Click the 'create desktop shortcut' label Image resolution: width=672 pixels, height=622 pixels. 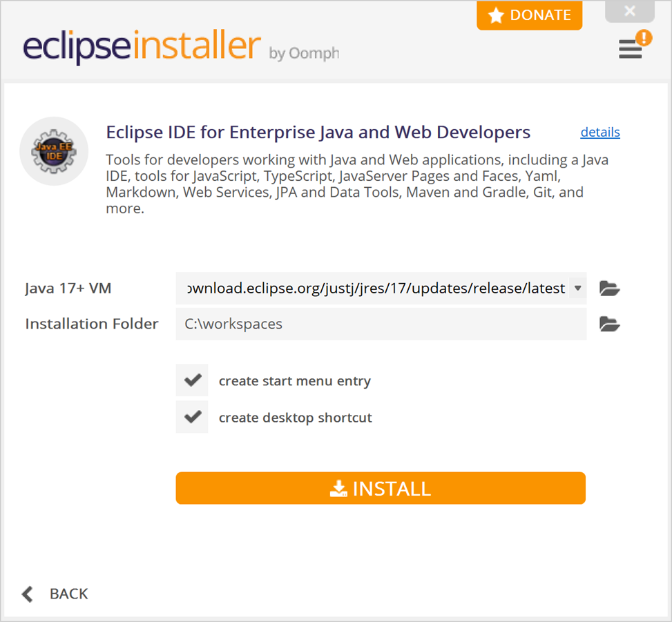click(x=296, y=418)
